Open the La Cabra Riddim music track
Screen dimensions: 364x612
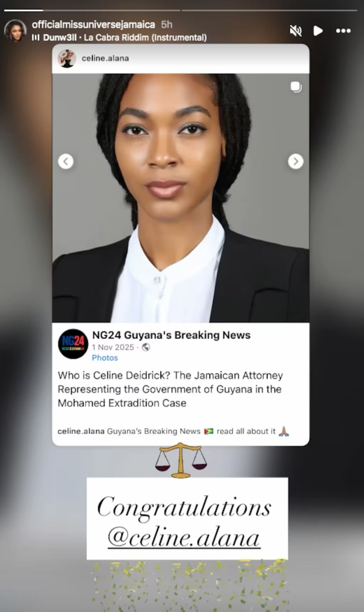click(119, 37)
